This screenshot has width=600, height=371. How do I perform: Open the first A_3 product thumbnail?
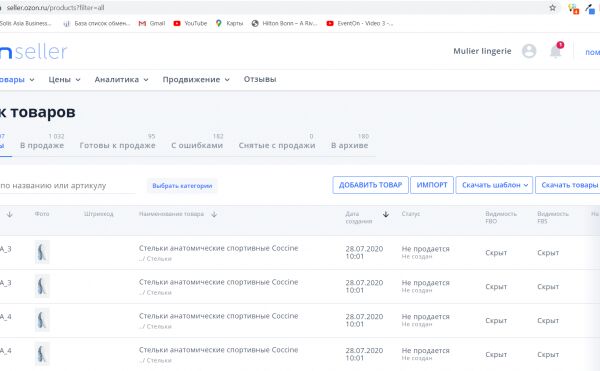coord(42,252)
